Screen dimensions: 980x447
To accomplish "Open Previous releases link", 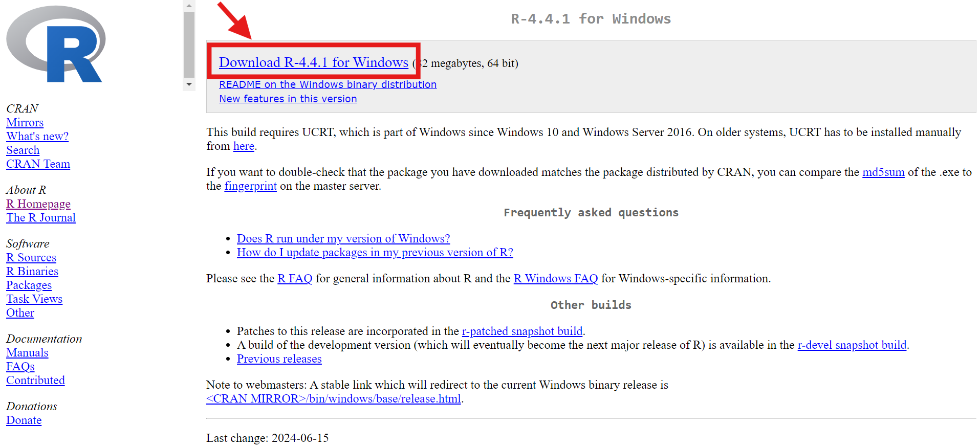I will click(279, 359).
